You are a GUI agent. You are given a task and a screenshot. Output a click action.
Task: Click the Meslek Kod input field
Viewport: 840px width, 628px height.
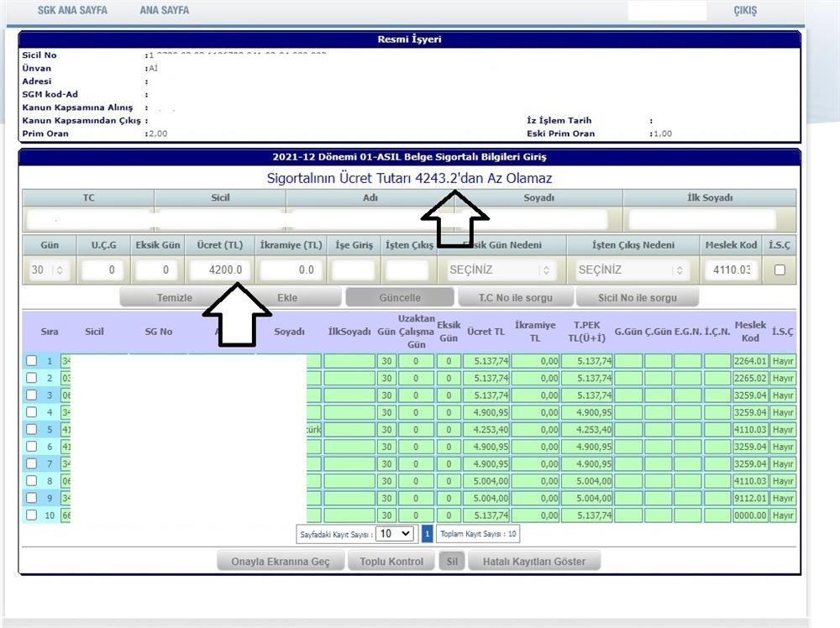click(732, 270)
